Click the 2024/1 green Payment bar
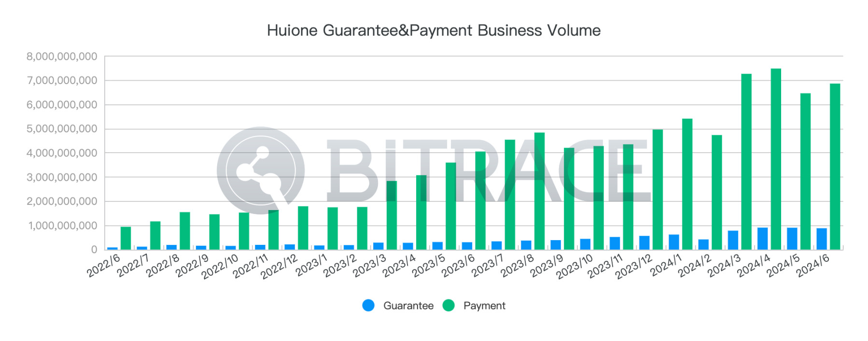This screenshot has height=341, width=868. [687, 184]
